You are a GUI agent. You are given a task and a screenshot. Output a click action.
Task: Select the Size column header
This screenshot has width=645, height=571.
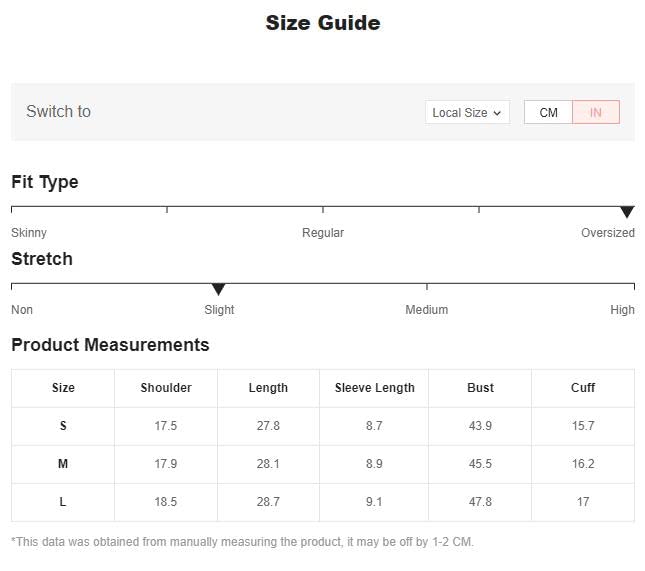pos(63,388)
